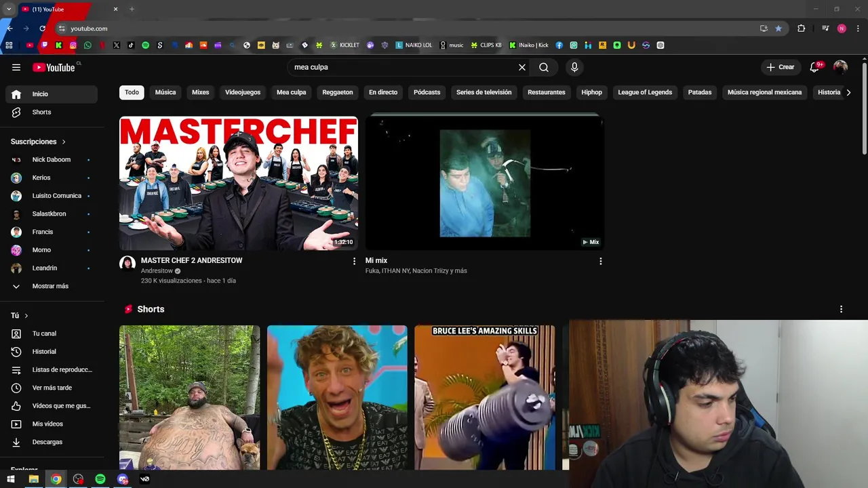This screenshot has height=488, width=868.
Task: Open the YouTube hamburger guide menu
Action: pos(16,67)
